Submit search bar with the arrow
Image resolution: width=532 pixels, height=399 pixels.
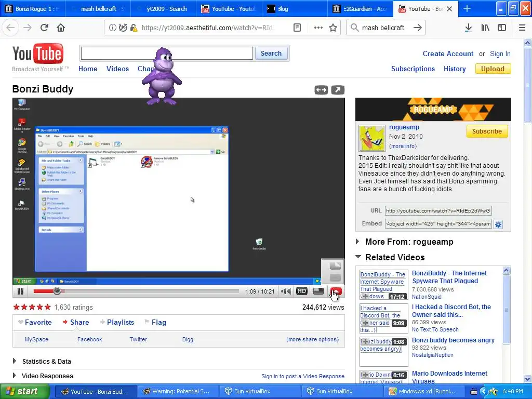coord(418,28)
